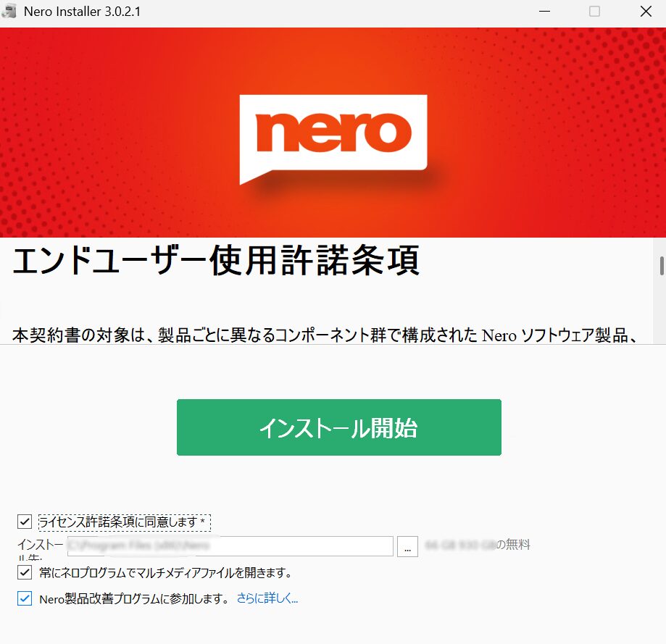Grab the license text scrollbar thumb
Viewport: 666px width, 644px height.
[662, 266]
